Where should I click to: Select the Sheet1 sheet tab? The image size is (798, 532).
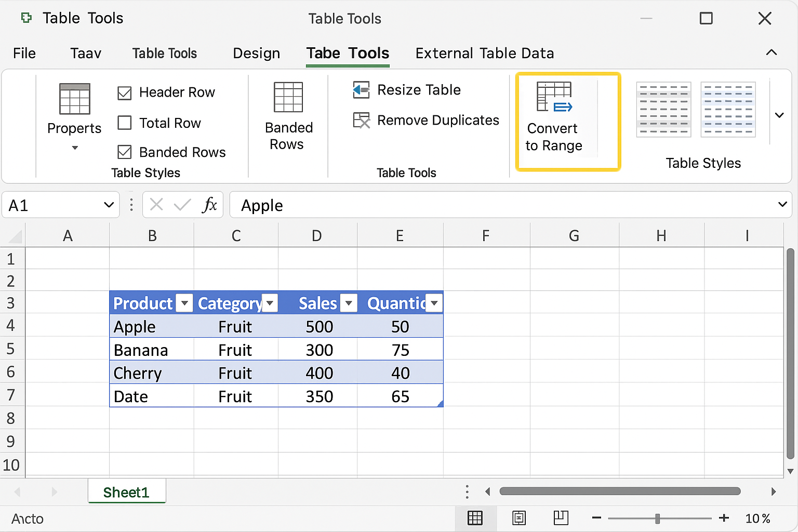[x=126, y=492]
